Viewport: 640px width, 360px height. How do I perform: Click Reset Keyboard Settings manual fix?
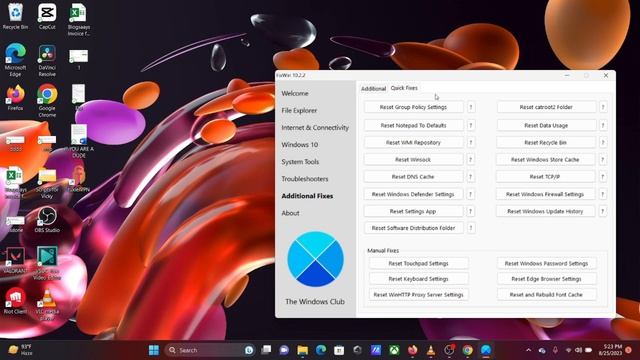tap(419, 279)
